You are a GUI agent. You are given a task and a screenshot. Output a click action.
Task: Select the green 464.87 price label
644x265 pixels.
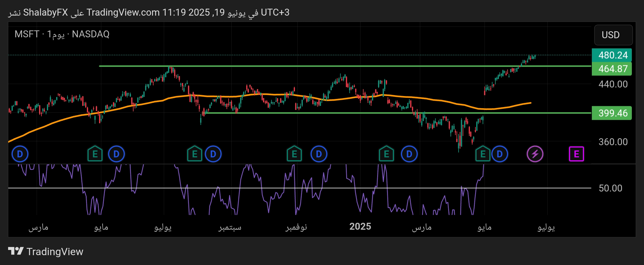click(612, 69)
